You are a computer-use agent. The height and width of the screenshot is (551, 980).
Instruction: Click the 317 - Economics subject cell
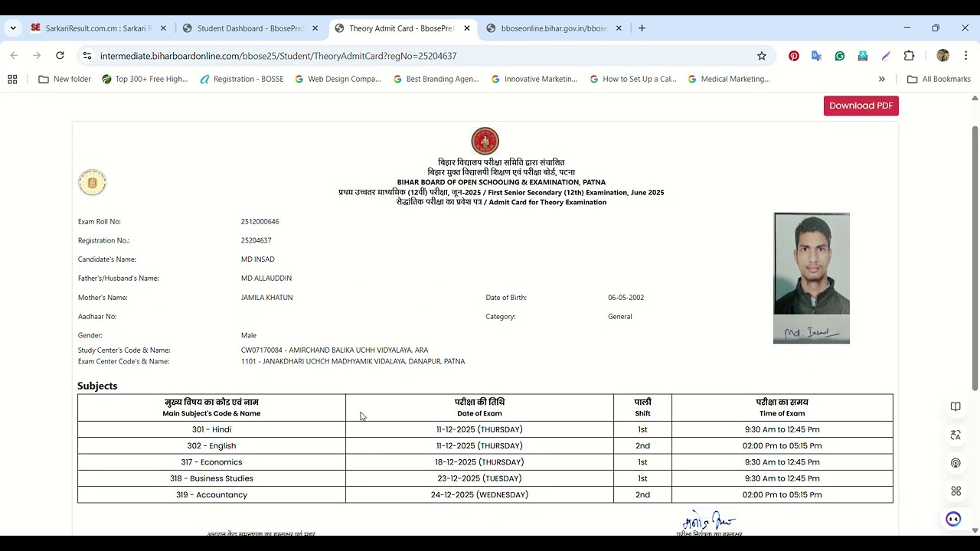pyautogui.click(x=211, y=462)
